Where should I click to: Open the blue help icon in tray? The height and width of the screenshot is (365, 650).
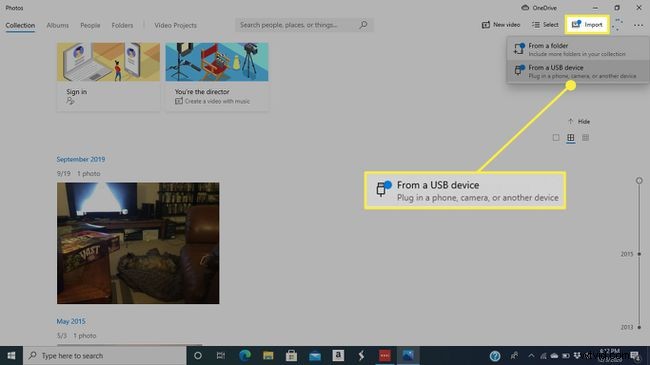pyautogui.click(x=495, y=355)
